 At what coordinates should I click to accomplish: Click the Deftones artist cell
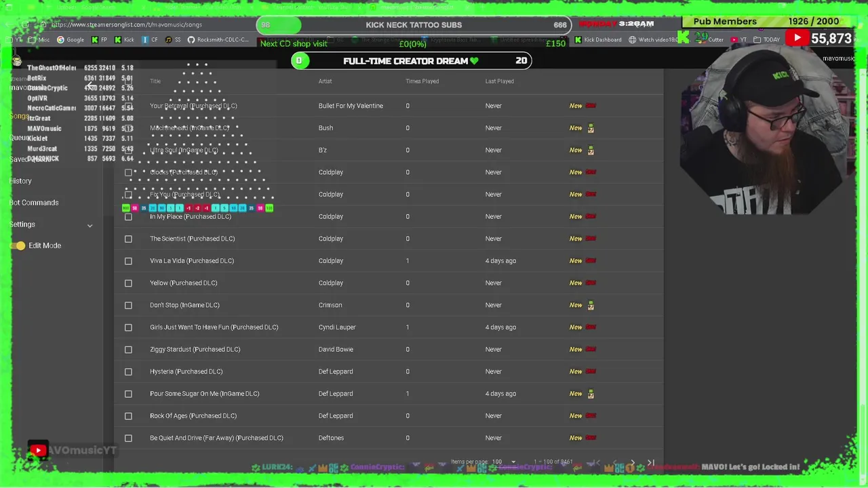pos(331,438)
